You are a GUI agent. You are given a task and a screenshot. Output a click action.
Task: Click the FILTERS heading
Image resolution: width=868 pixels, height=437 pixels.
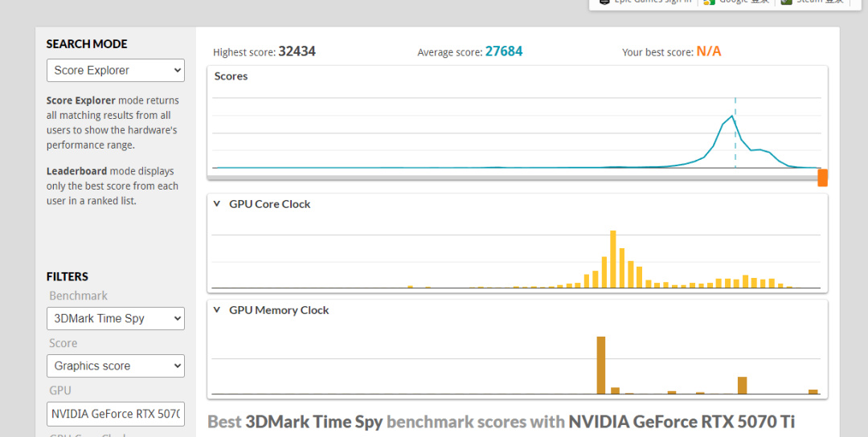(x=67, y=276)
